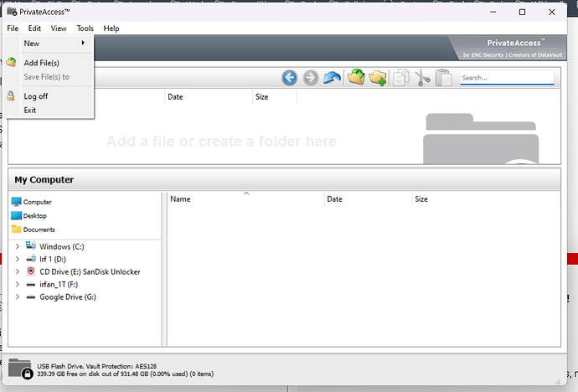Click the PrivateAccess title bar app icon

pos(12,12)
